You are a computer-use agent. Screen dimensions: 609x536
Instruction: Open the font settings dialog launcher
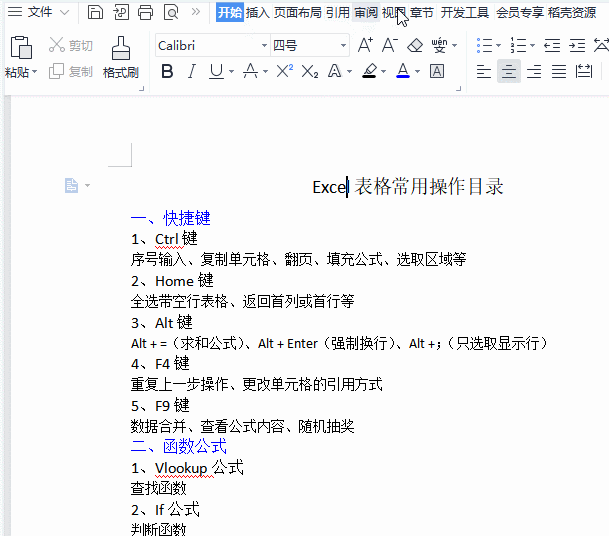(x=459, y=89)
